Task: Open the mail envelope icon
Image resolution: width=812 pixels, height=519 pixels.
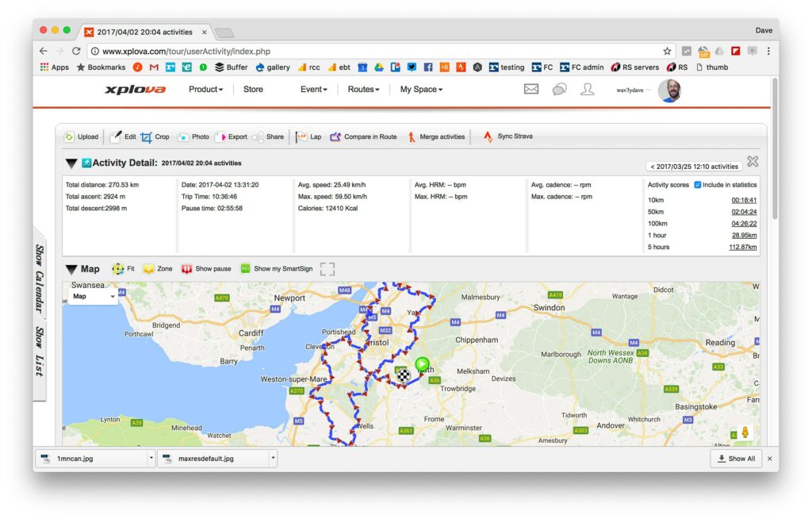Action: click(x=530, y=89)
